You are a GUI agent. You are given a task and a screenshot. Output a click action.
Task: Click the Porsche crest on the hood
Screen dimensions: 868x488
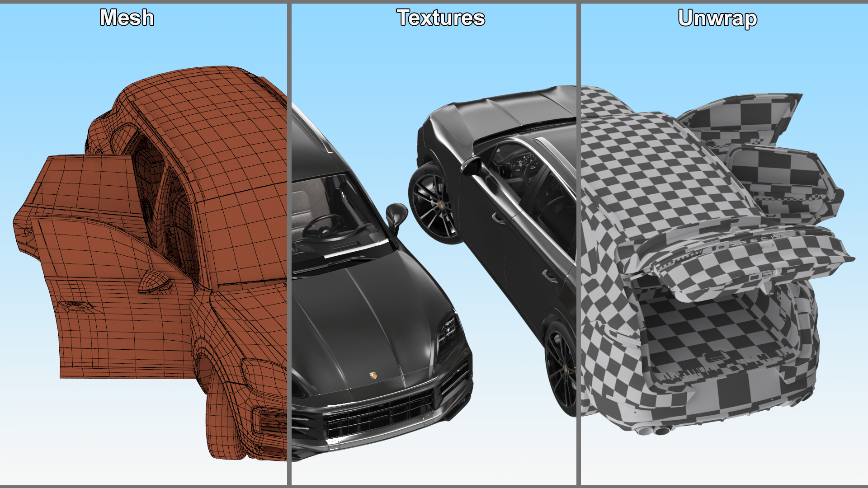pos(373,375)
